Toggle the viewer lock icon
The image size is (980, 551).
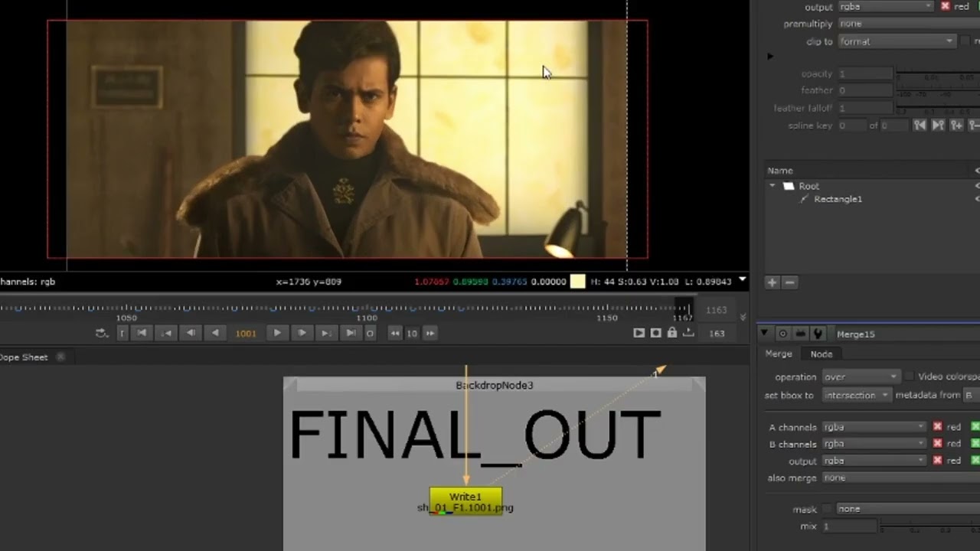(x=672, y=333)
